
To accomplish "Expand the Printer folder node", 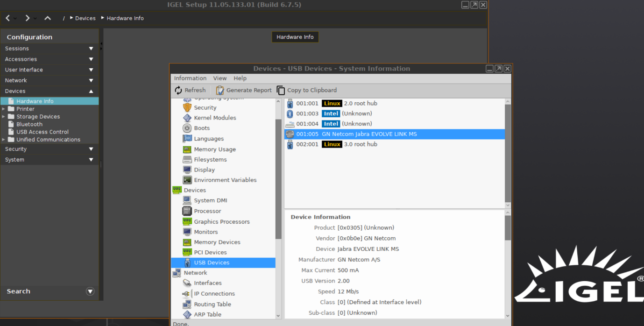I will coord(4,109).
